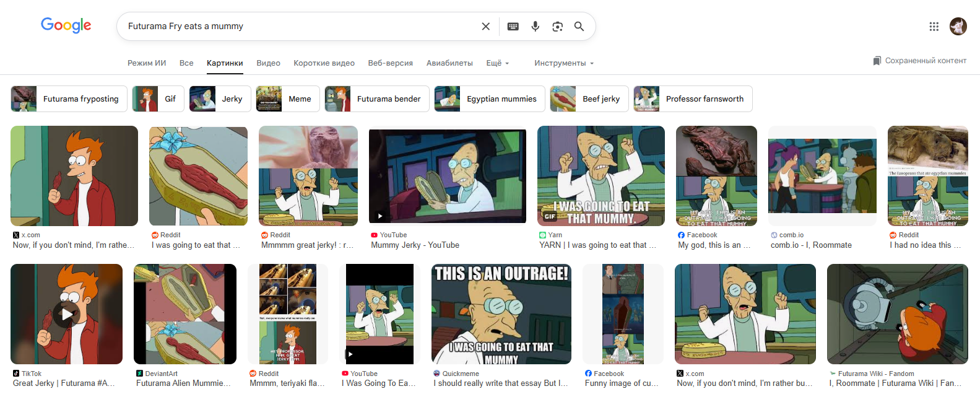Select the Beef jerky filter chip
The width and height of the screenshot is (980, 394).
589,99
